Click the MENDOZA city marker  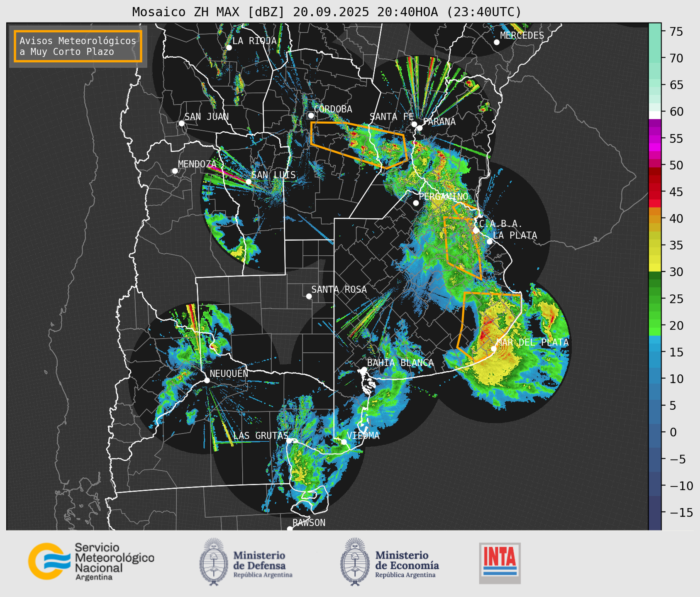(x=175, y=171)
